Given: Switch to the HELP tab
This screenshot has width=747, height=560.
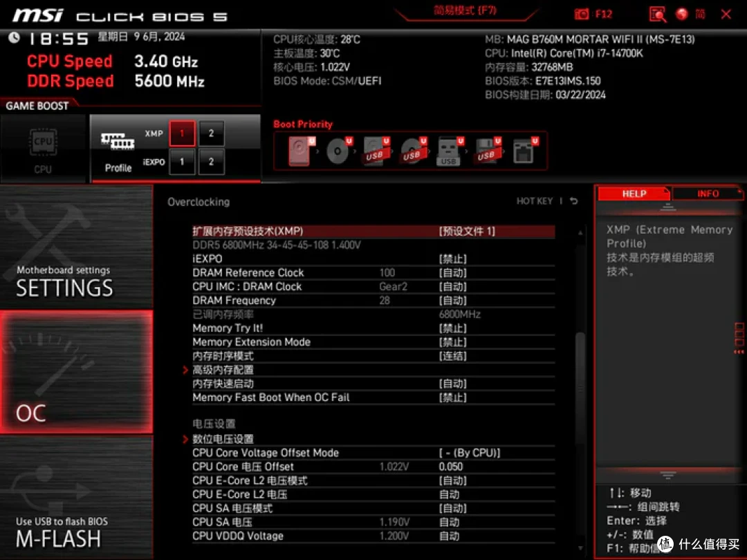Looking at the screenshot, I should pos(634,194).
